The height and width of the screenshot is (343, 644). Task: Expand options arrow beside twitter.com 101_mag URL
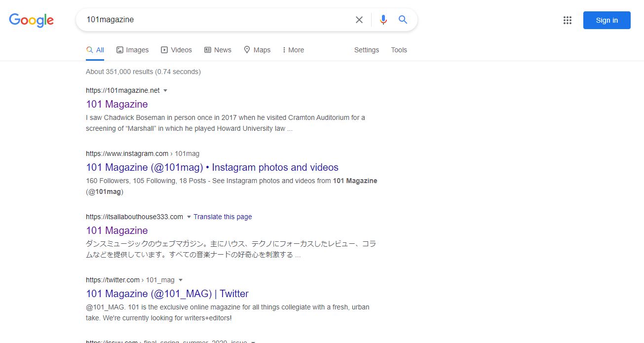pyautogui.click(x=180, y=280)
